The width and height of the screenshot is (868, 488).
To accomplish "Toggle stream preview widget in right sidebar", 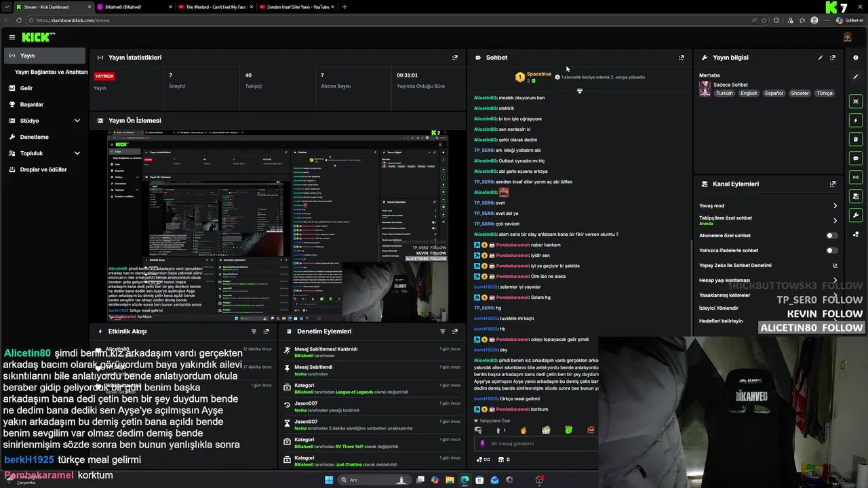I will pyautogui.click(x=856, y=101).
